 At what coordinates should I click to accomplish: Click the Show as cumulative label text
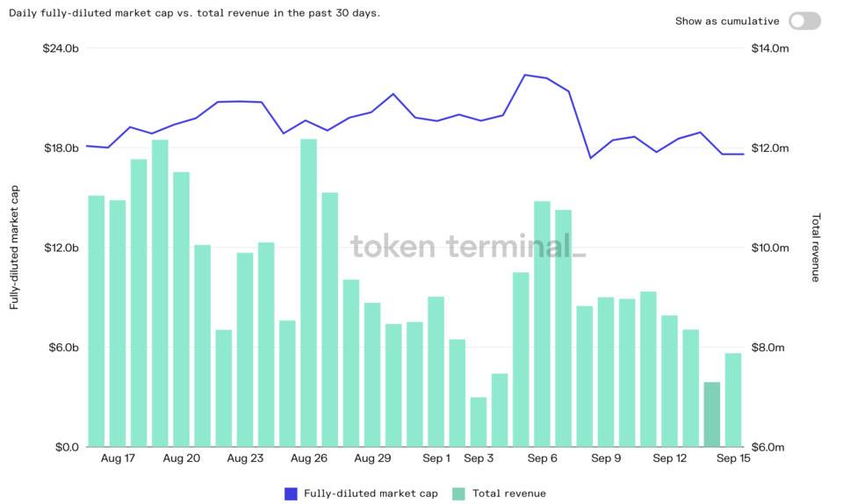point(726,21)
